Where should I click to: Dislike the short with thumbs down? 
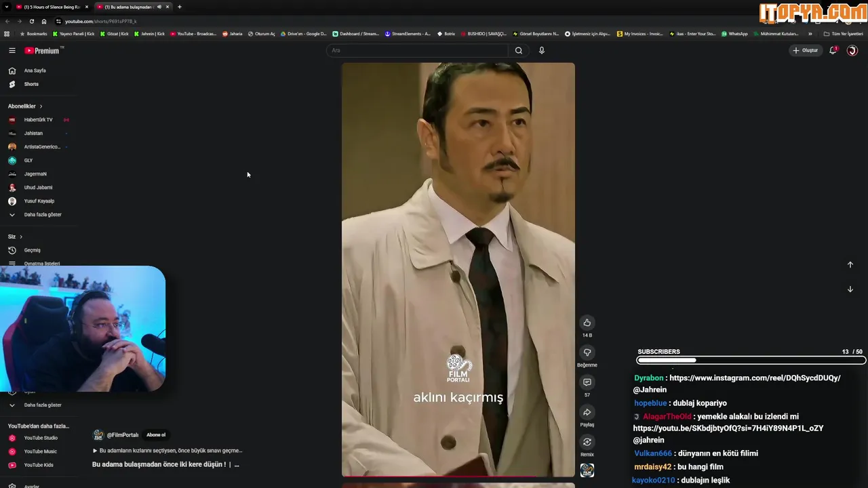(587, 352)
